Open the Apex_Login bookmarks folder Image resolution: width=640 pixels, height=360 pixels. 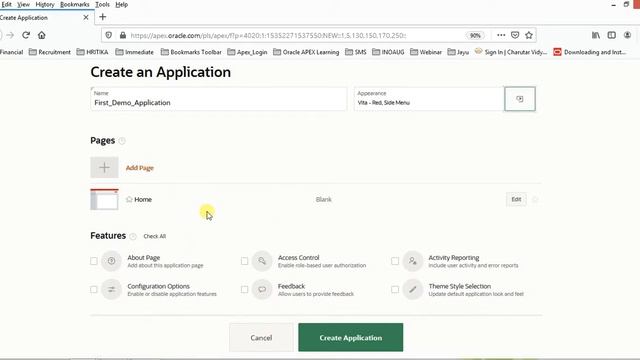(x=247, y=52)
